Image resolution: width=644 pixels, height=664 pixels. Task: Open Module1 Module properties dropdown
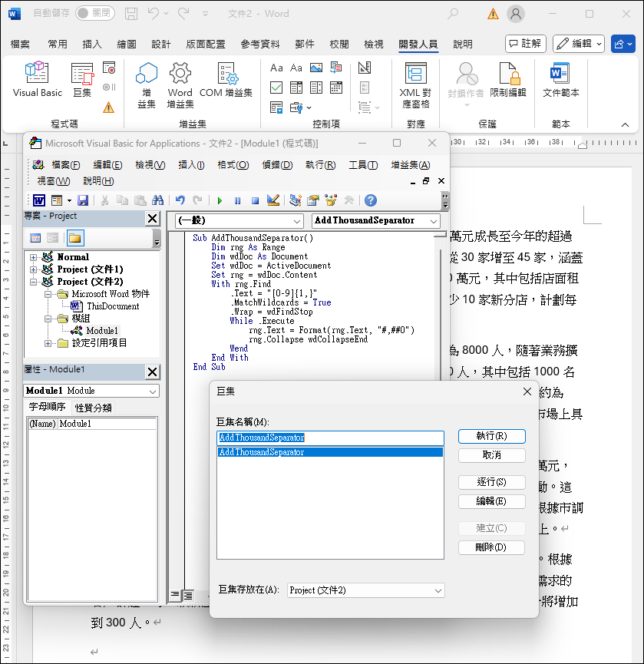click(x=153, y=391)
